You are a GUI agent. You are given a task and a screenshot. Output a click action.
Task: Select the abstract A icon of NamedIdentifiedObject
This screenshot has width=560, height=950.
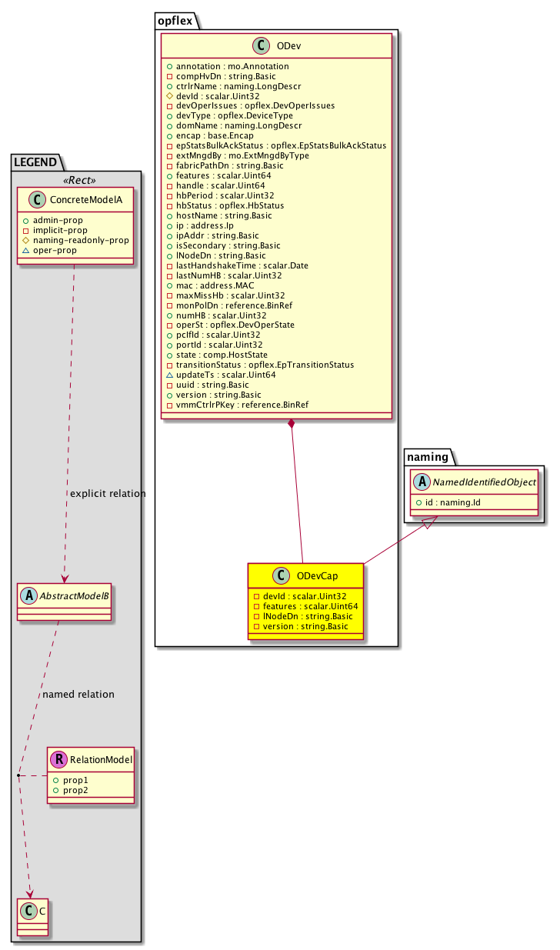(x=420, y=481)
